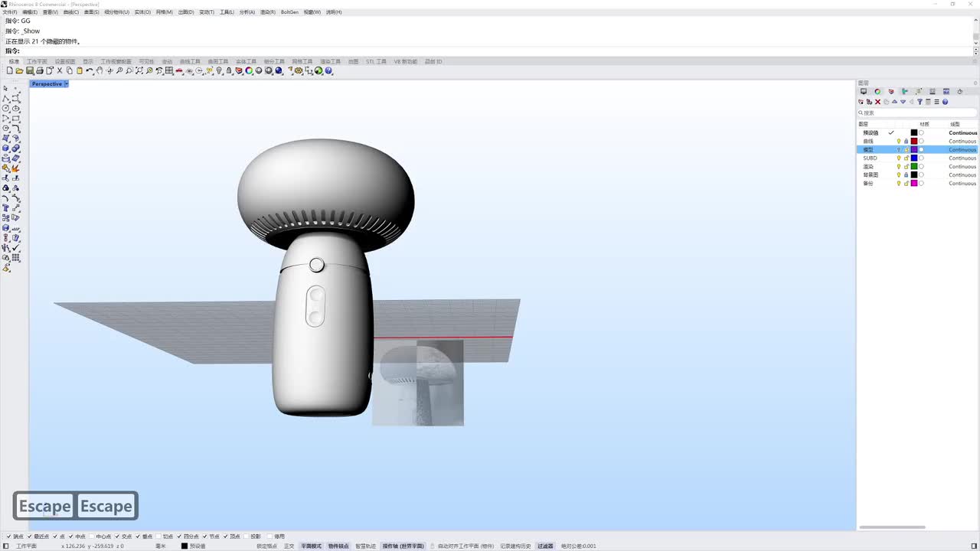Screen dimensions: 980x551
Task: Open the Perspective viewport title dropdown arrow
Action: click(x=67, y=83)
